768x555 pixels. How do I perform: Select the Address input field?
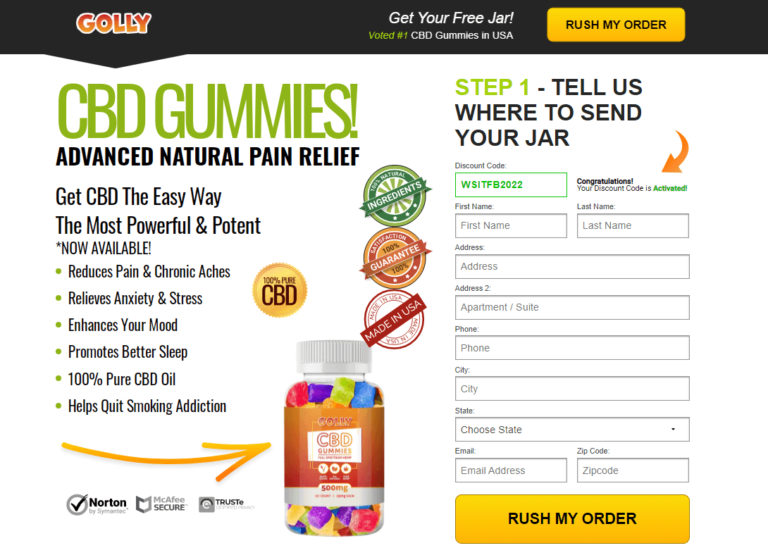coord(572,266)
